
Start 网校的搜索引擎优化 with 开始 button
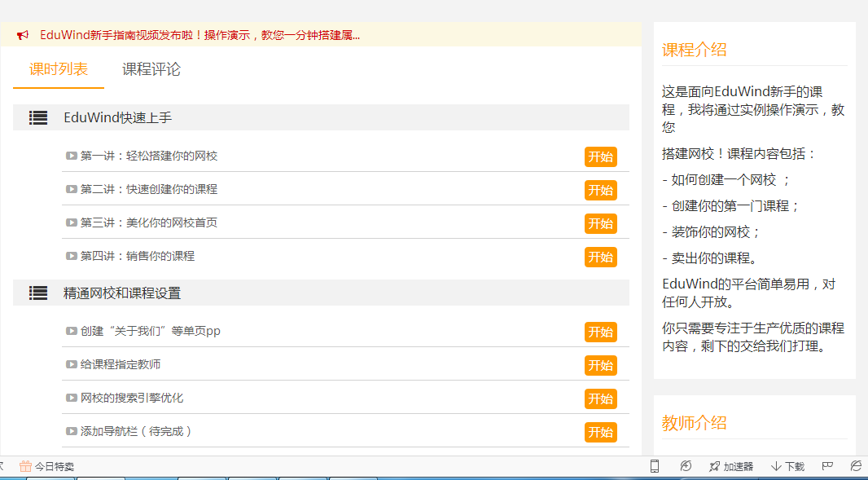[601, 399]
